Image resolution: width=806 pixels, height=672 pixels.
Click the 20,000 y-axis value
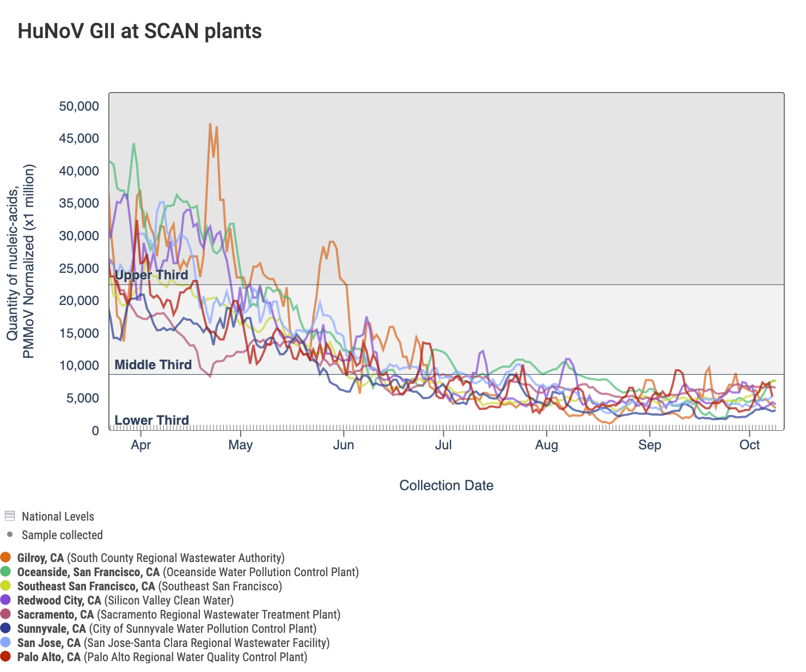79,301
